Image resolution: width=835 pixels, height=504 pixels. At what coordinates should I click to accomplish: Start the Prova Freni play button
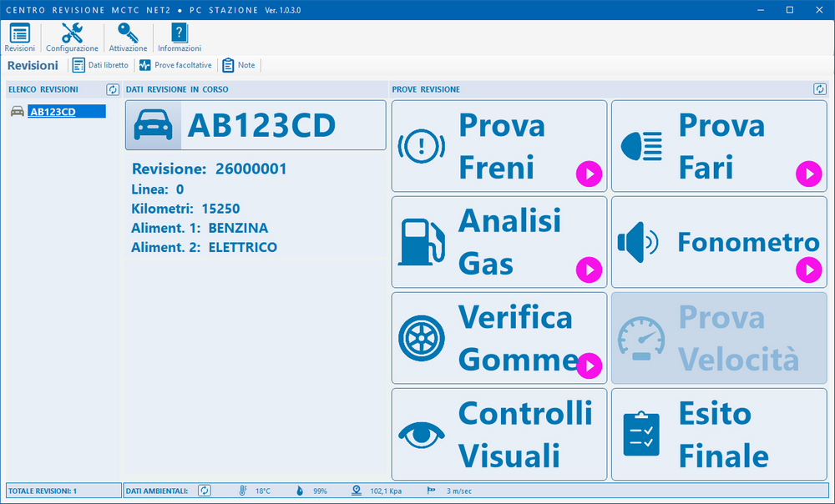[589, 174]
